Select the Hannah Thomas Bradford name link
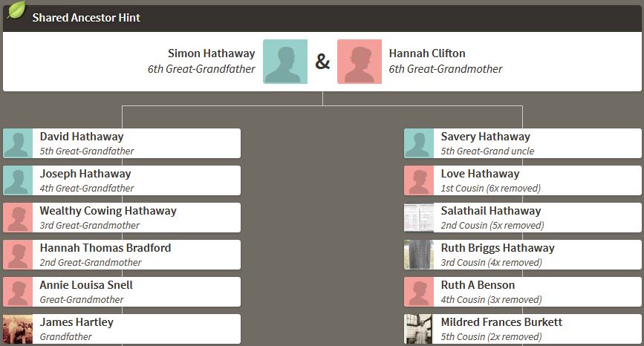The width and height of the screenshot is (644, 346). click(105, 248)
